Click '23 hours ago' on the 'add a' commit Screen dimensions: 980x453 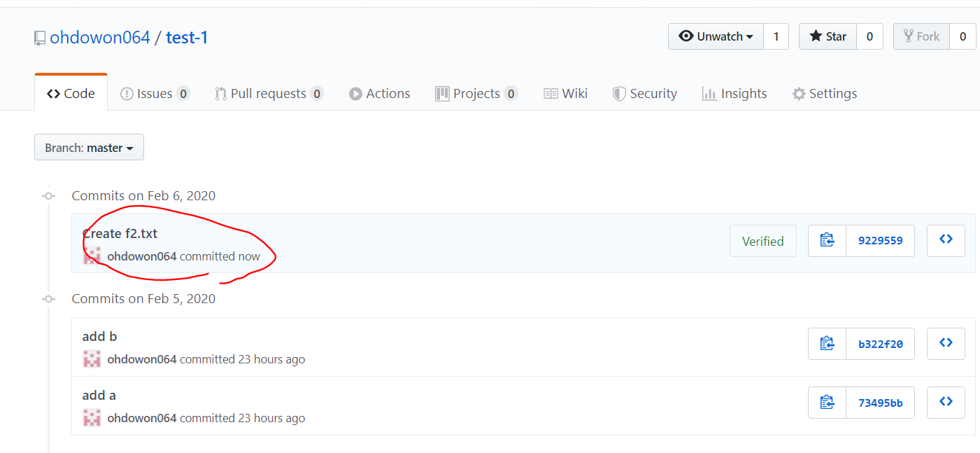pos(271,418)
